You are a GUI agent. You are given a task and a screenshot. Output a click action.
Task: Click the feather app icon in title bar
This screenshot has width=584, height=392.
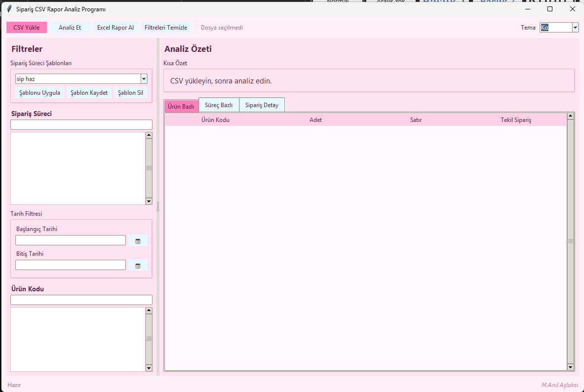[x=9, y=9]
